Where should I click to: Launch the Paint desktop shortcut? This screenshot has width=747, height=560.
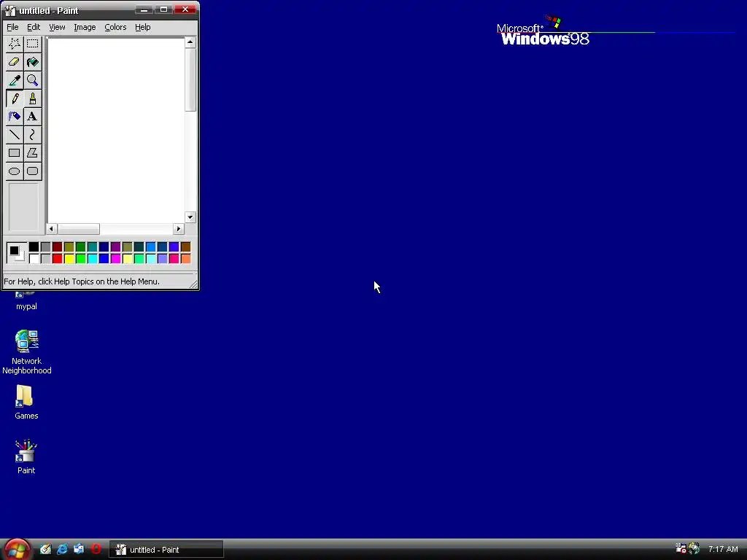[x=26, y=456]
